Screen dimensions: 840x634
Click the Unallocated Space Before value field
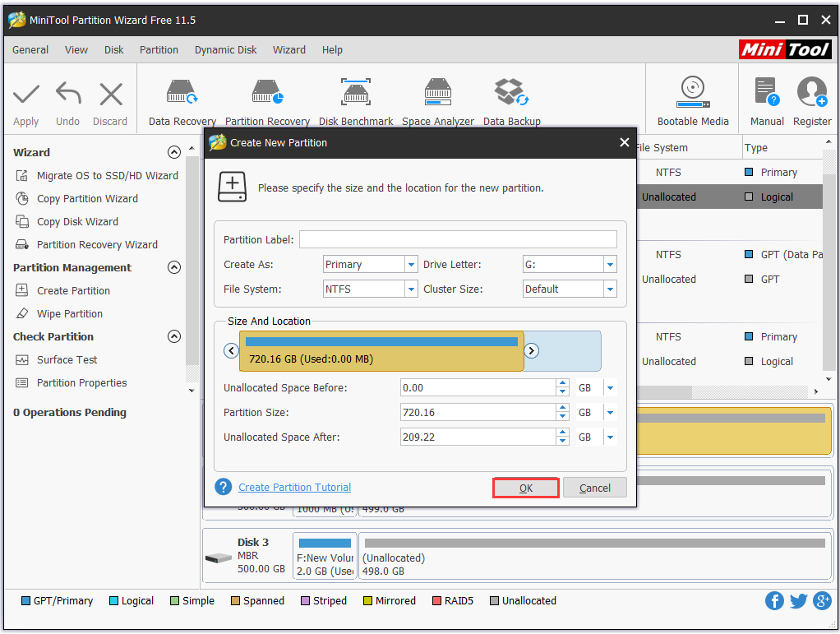tap(478, 388)
